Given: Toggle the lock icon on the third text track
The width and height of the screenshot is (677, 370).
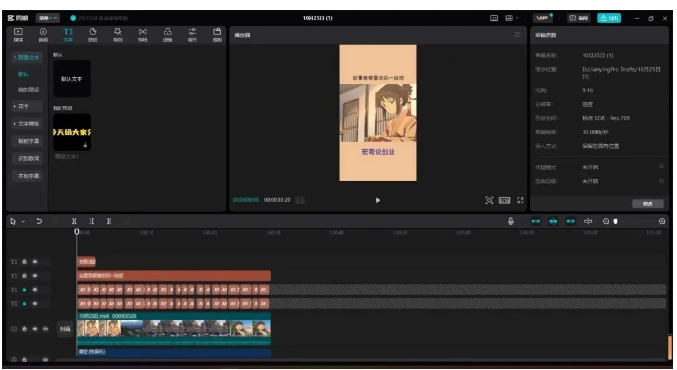Looking at the screenshot, I should click(25, 290).
